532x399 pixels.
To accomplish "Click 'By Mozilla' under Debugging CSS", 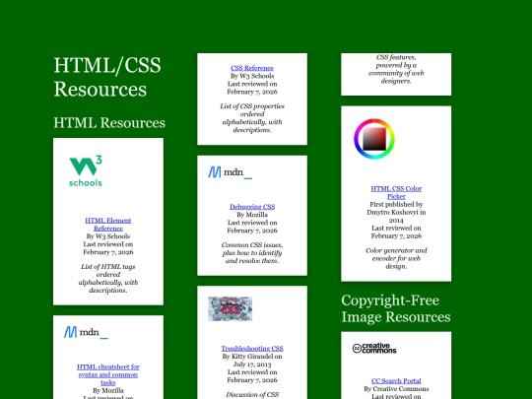I will (252, 215).
